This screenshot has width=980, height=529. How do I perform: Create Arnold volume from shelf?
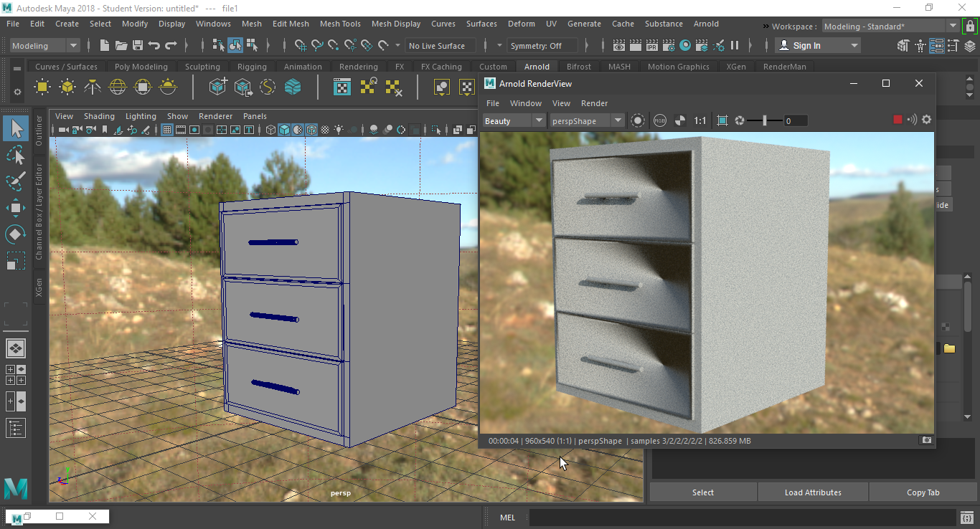[293, 87]
